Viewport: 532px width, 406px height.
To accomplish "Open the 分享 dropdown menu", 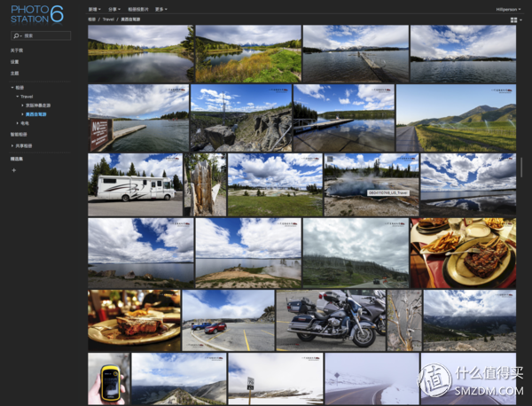I will [x=114, y=10].
